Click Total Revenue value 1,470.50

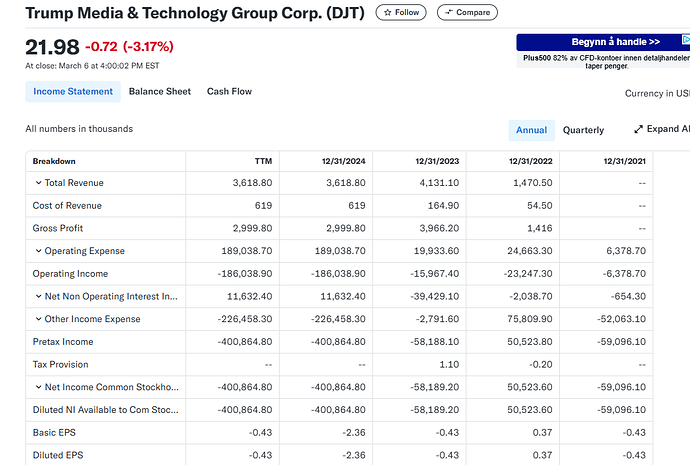(532, 183)
